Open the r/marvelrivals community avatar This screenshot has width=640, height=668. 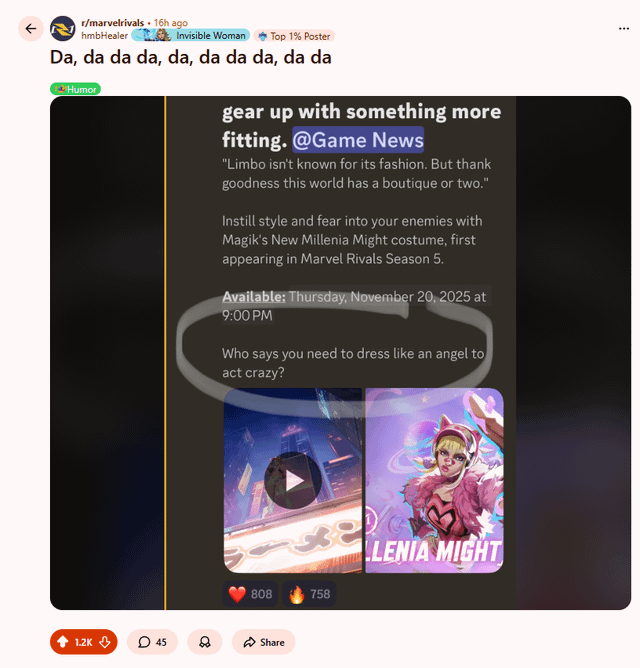63,29
